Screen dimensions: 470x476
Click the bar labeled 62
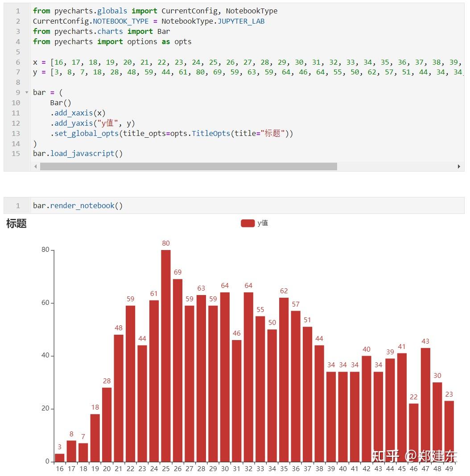tap(284, 379)
